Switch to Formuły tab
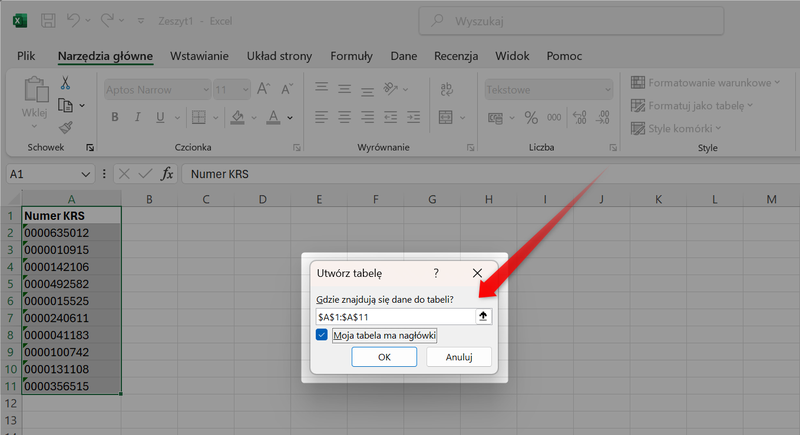Image resolution: width=800 pixels, height=435 pixels. coord(352,56)
